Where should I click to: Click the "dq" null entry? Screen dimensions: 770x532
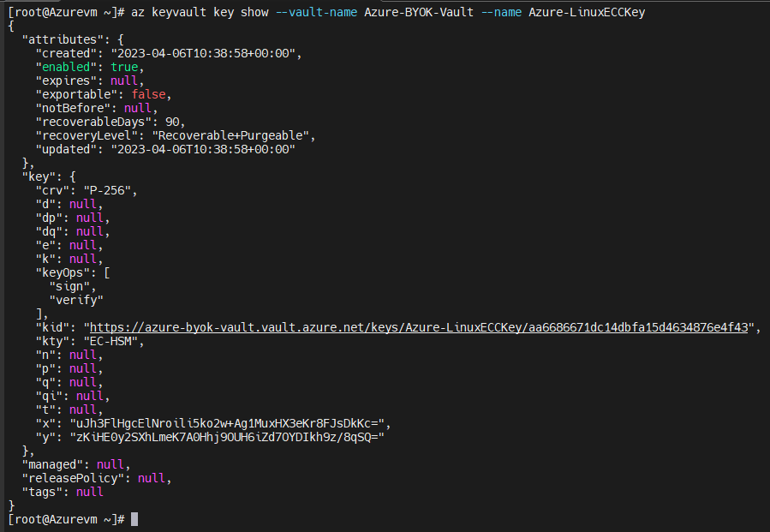pyautogui.click(x=72, y=232)
